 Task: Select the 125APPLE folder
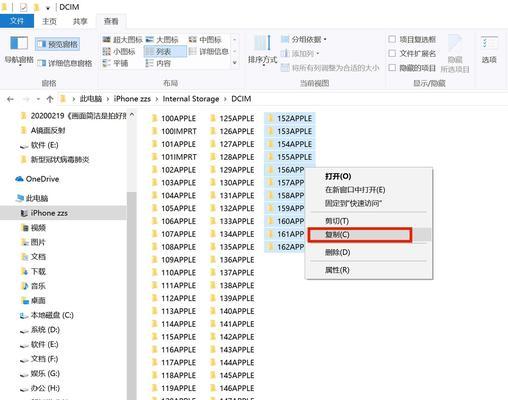pos(232,118)
